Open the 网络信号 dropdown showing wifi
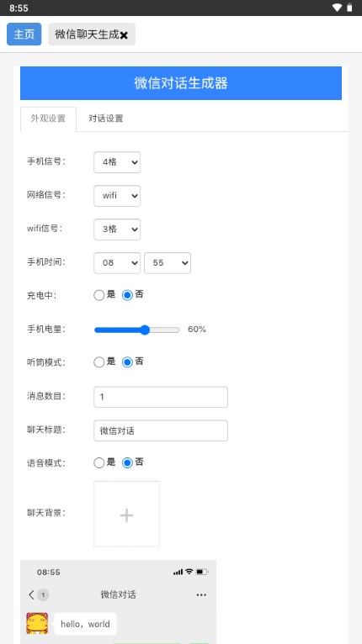This screenshot has width=362, height=644. tap(117, 196)
